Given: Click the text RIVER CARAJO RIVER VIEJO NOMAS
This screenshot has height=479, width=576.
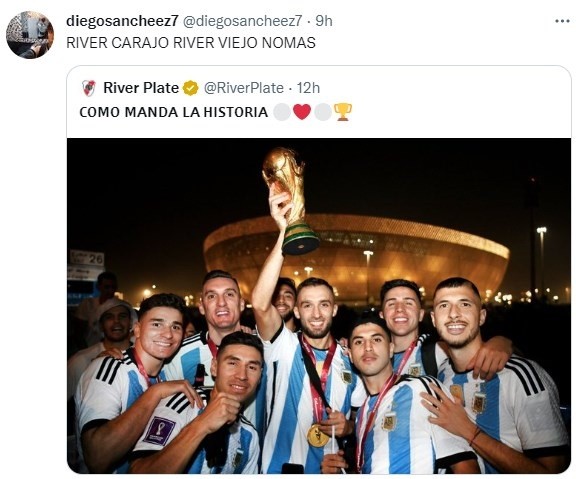Looking at the screenshot, I should [x=191, y=43].
